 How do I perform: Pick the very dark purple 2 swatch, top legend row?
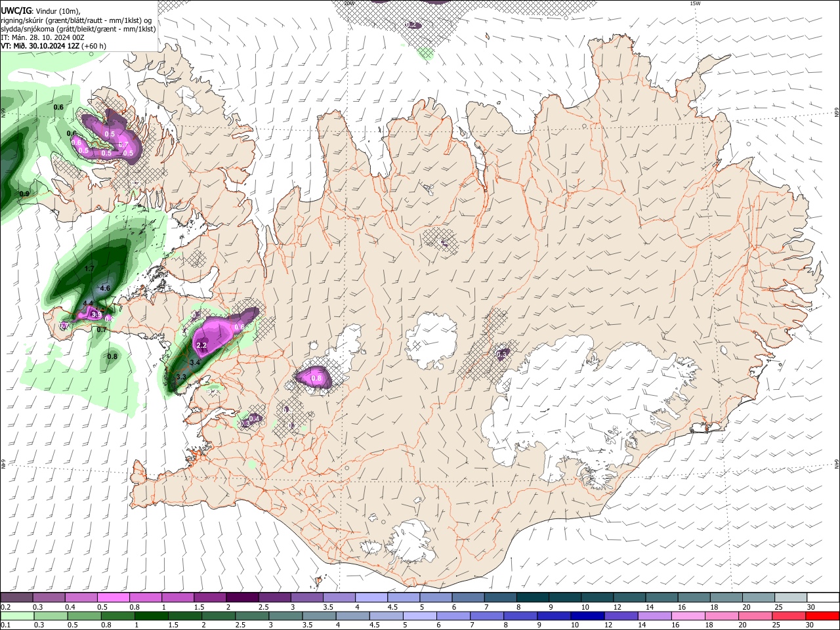coord(242,598)
